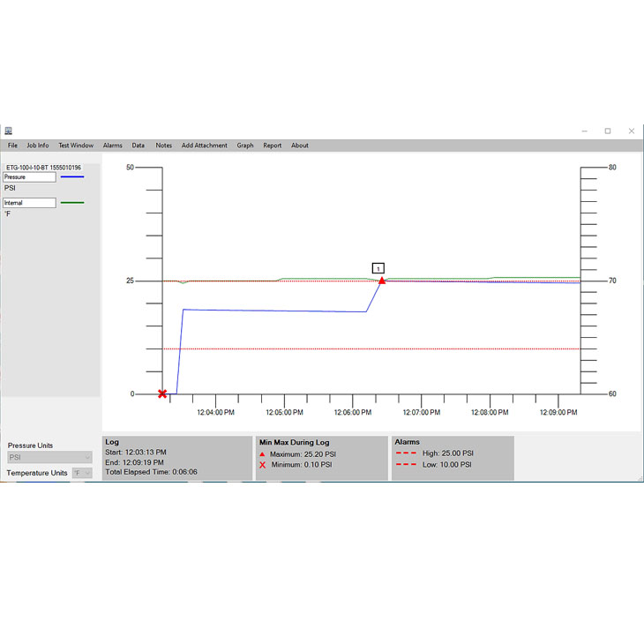Screen dimensions: 644x644
Task: Select the numbered annotation box labeled 1
Action: point(378,268)
